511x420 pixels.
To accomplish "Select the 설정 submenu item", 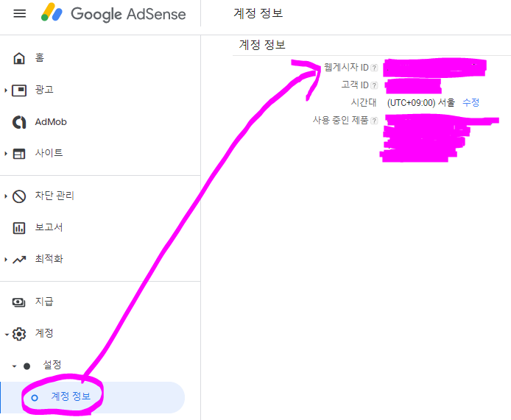I will [52, 365].
